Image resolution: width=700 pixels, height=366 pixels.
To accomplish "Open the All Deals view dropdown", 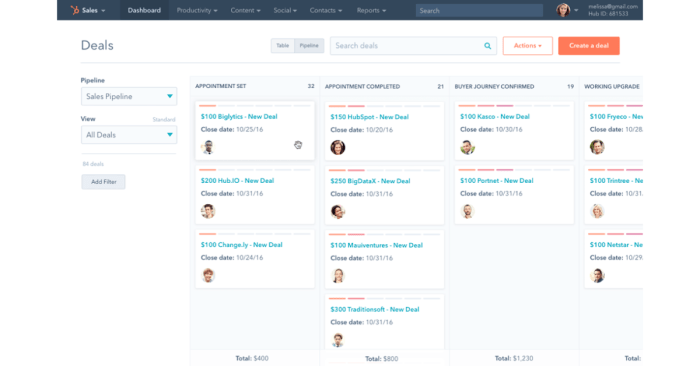I will (x=129, y=135).
